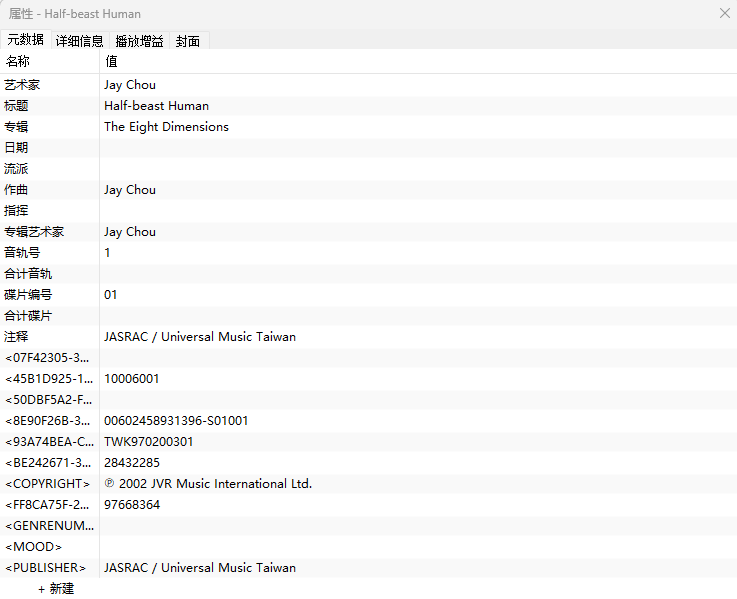Select the value 97668364

pos(132,505)
